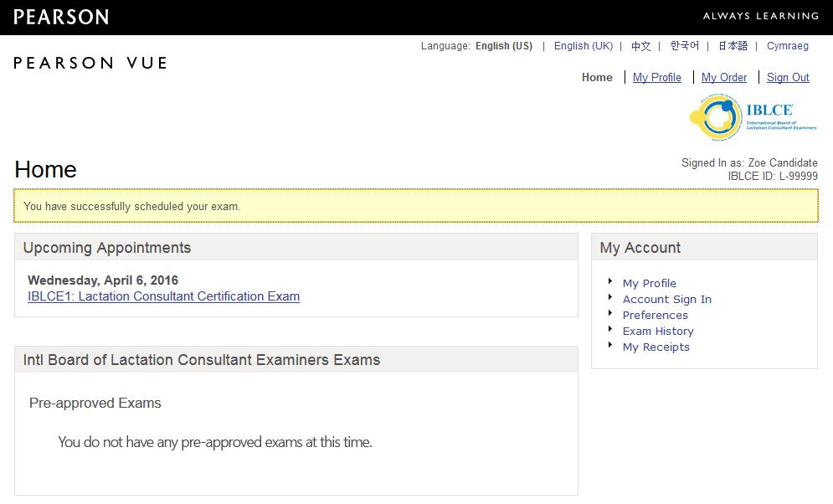Click the My Account panel heading
The width and height of the screenshot is (833, 504).
tap(640, 248)
